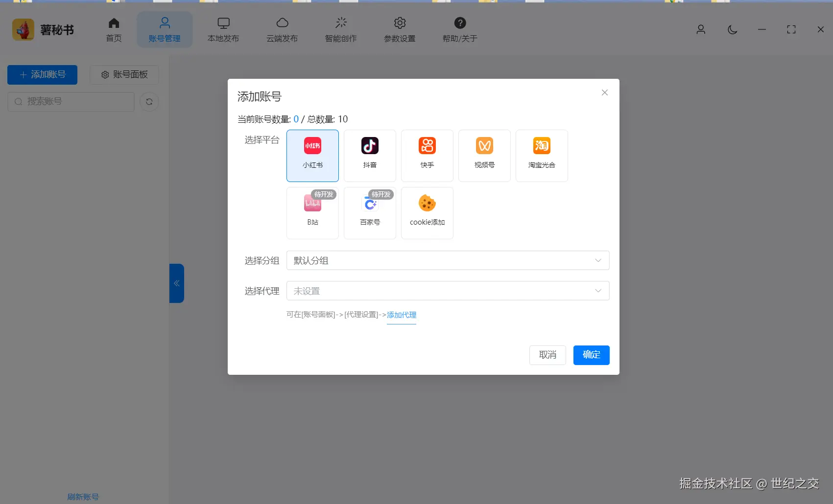The width and height of the screenshot is (833, 504).
Task: Pick the 快手 platform icon
Action: (x=427, y=155)
